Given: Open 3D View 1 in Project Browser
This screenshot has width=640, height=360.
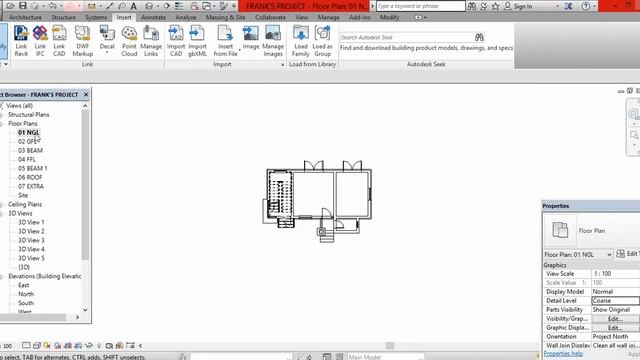Looking at the screenshot, I should [31, 222].
